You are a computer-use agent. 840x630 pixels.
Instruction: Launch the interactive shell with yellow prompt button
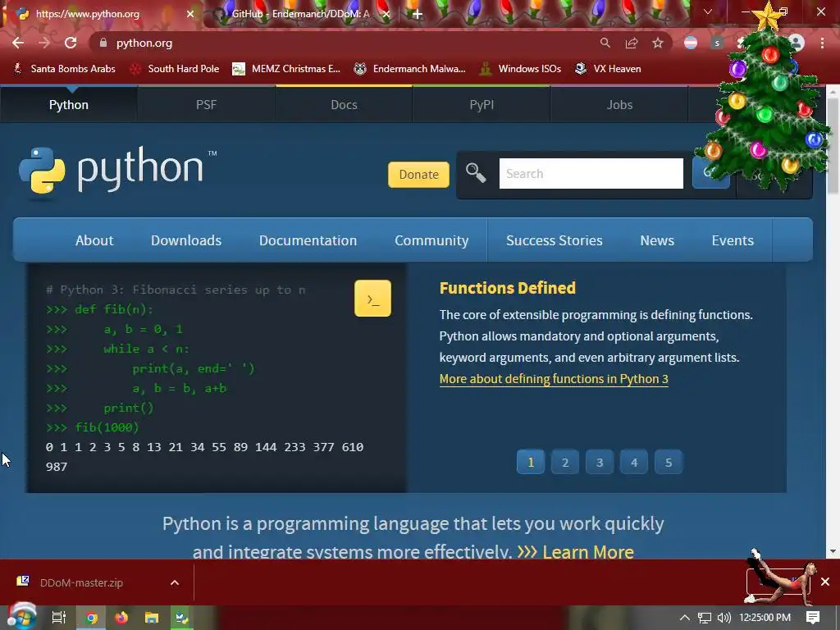coord(372,299)
